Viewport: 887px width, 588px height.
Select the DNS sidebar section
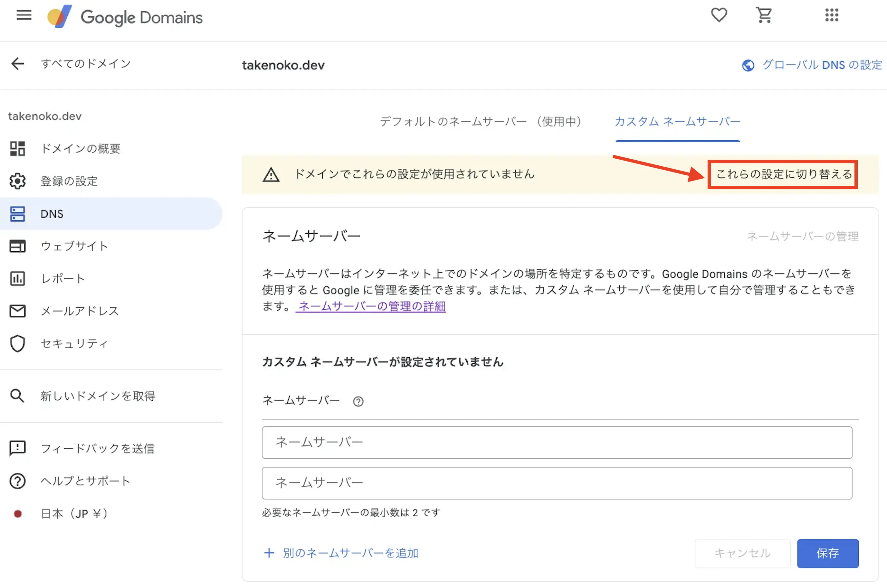pyautogui.click(x=52, y=213)
